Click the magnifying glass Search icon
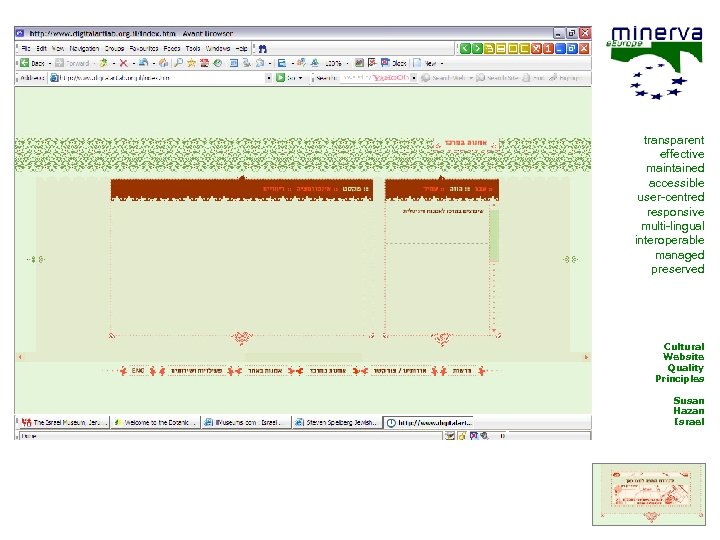The image size is (720, 540). pos(179,63)
